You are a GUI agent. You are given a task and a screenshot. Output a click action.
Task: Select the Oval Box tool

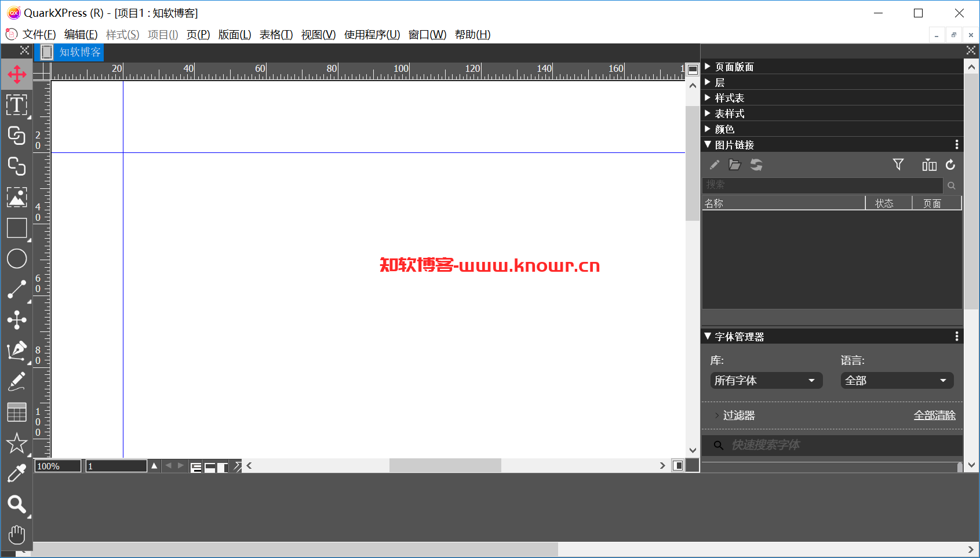[x=17, y=259]
